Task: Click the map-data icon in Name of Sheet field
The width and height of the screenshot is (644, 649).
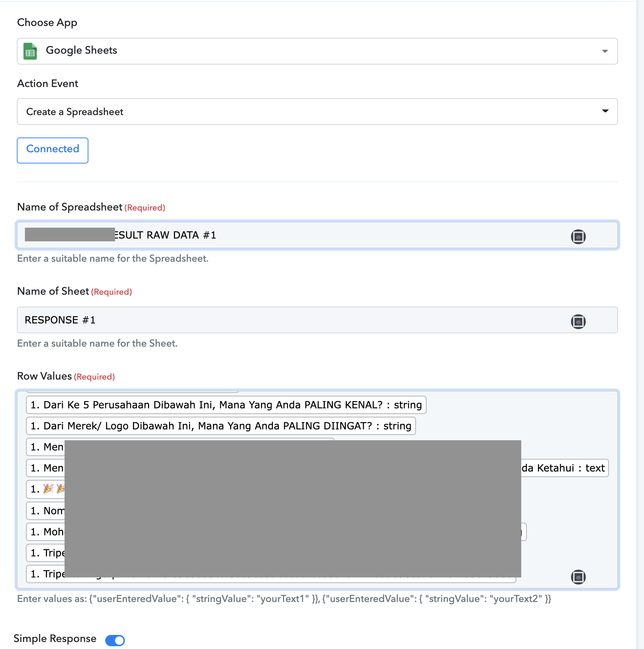Action: [578, 321]
